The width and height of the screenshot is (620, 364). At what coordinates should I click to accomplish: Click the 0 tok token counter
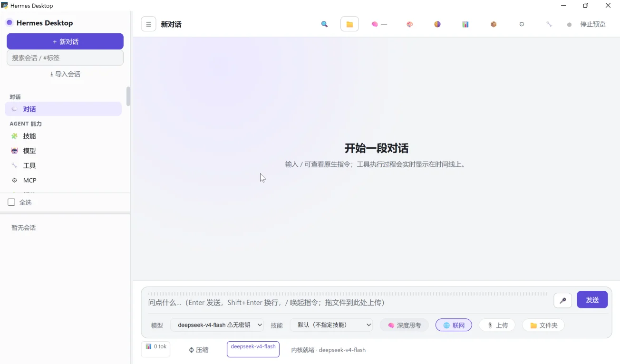point(155,349)
